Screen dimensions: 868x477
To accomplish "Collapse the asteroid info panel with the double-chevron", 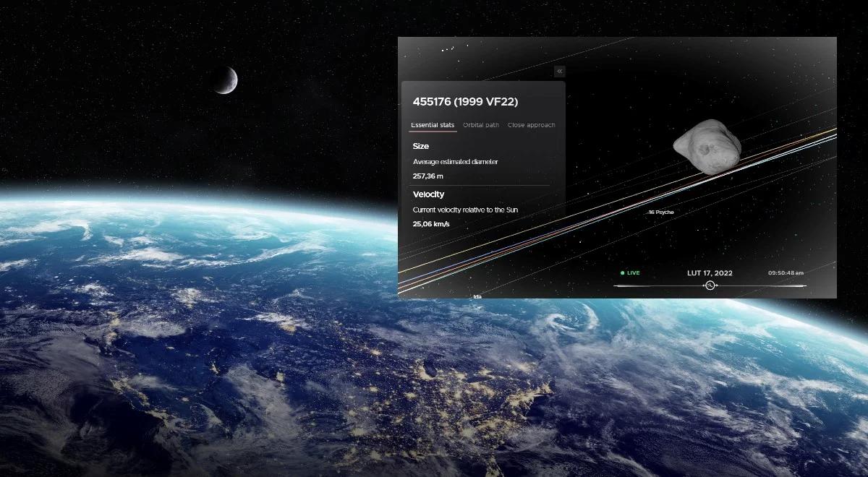I will point(559,71).
